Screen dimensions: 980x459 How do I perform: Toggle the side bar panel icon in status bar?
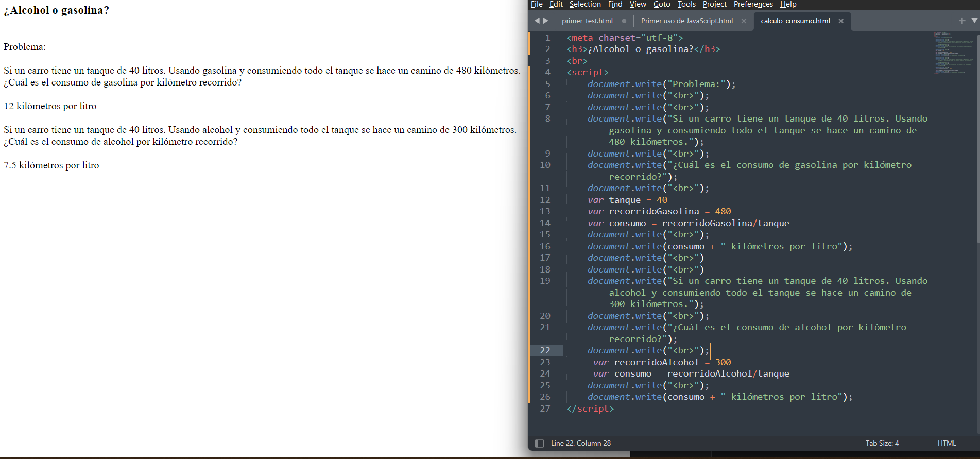click(x=539, y=443)
